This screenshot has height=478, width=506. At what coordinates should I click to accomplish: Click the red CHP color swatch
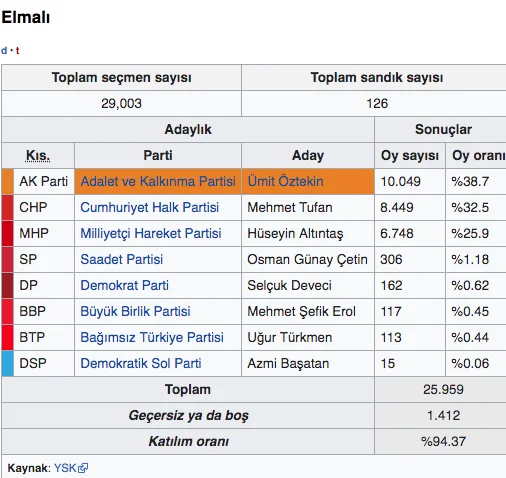click(x=8, y=207)
